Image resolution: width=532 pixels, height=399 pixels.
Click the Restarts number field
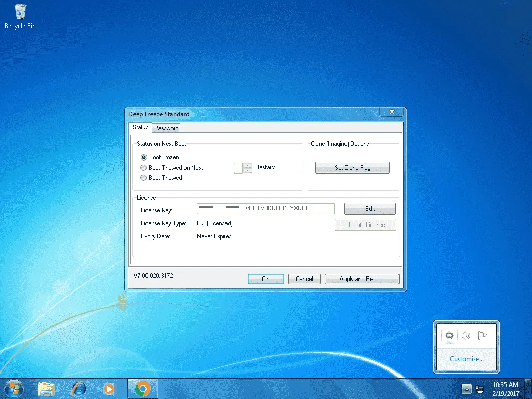coord(238,168)
